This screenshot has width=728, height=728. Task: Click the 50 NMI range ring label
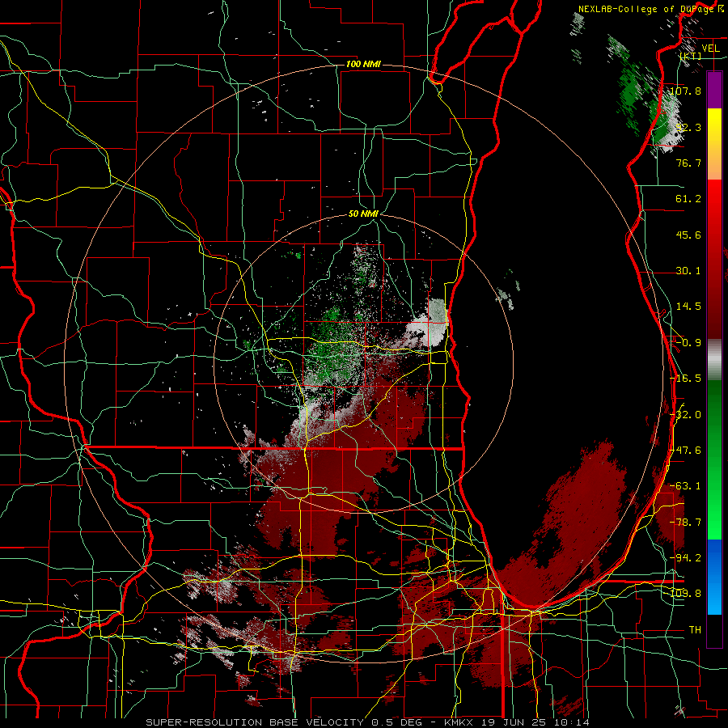tap(363, 214)
